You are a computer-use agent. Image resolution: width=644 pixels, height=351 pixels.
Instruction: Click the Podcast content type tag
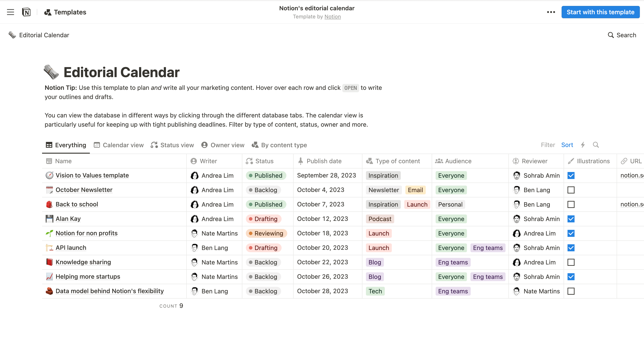point(380,219)
